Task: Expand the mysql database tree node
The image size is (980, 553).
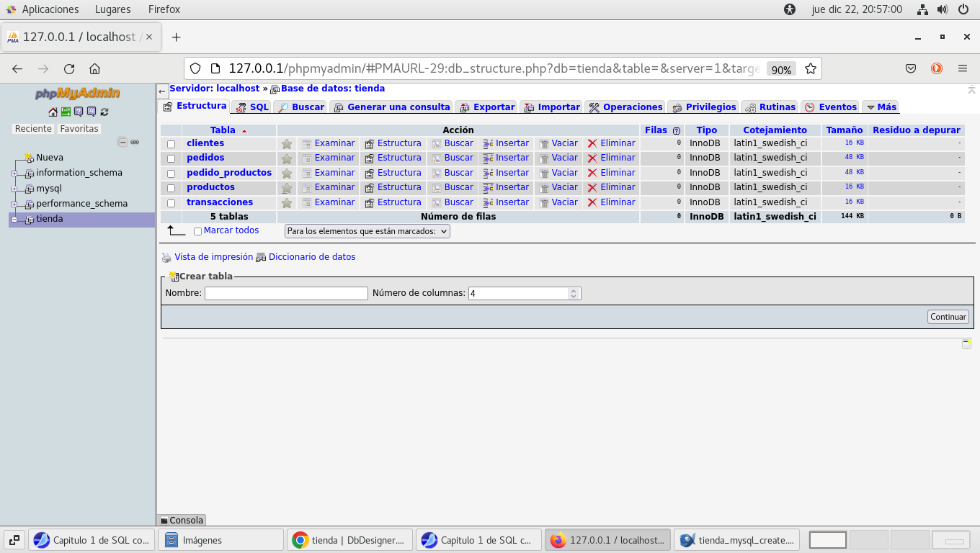Action: coord(14,189)
